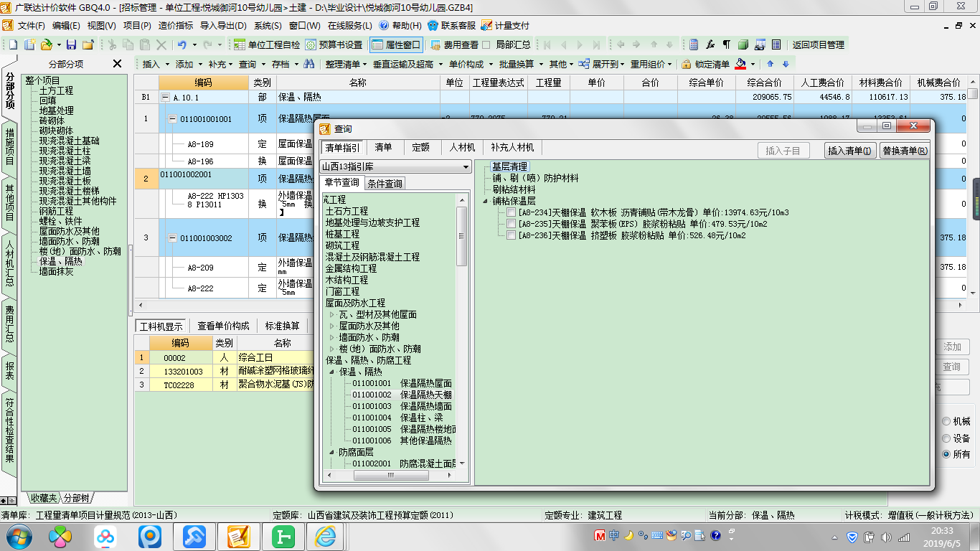
Task: Click the list document icon before 返回项目管理
Action: pos(776,44)
